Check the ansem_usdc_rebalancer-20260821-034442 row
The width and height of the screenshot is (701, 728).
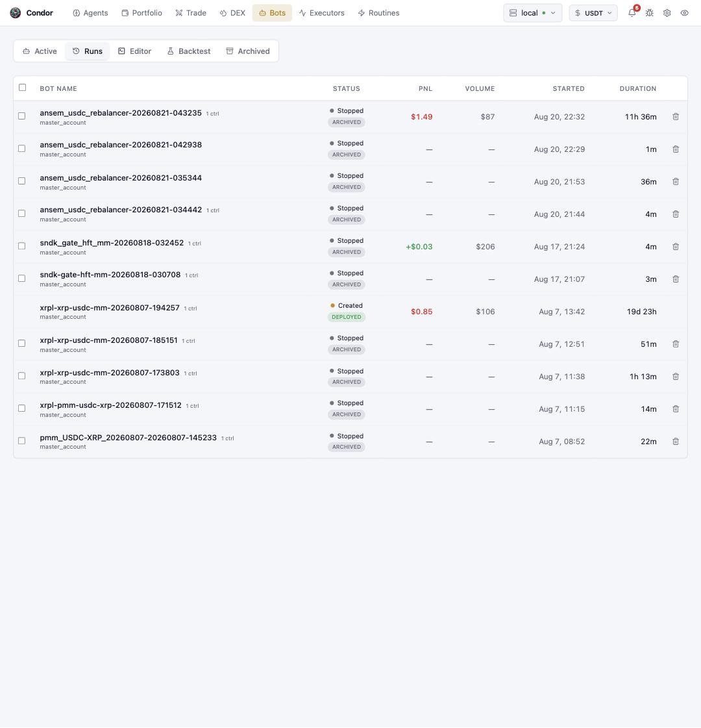click(x=22, y=213)
